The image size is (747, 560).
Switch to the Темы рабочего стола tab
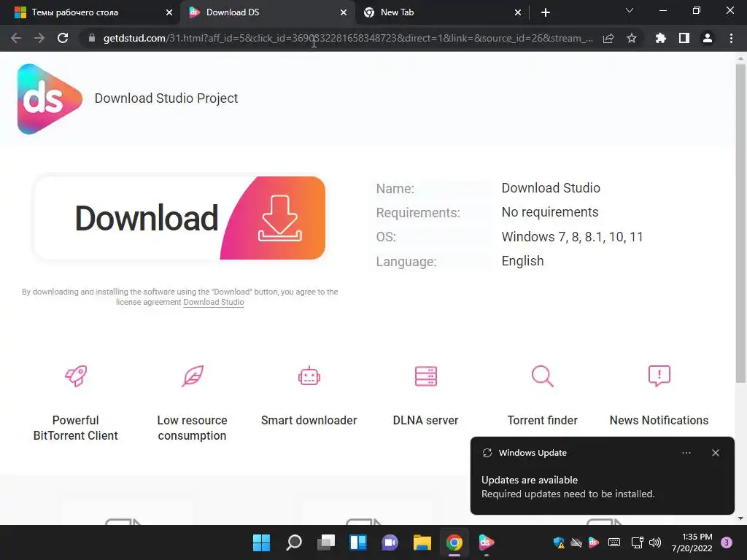pos(90,12)
